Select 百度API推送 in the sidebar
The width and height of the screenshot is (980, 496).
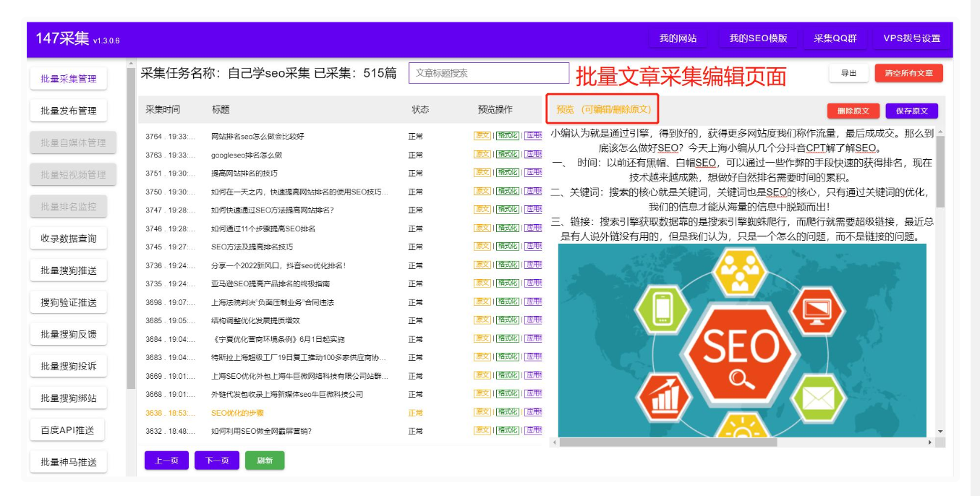pos(68,430)
